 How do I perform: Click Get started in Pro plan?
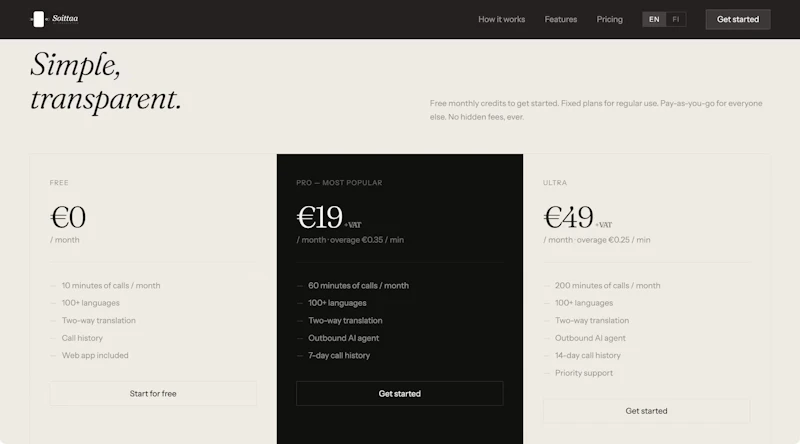click(399, 393)
